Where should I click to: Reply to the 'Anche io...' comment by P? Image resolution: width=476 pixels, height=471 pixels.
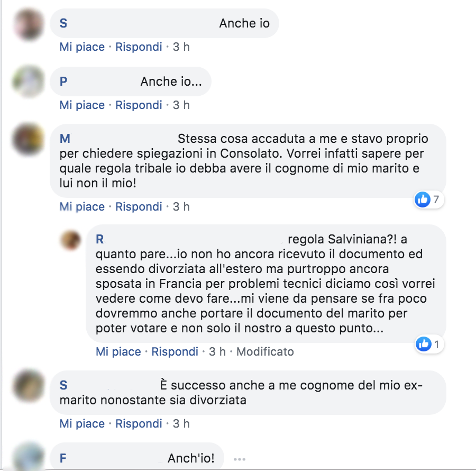point(139,105)
